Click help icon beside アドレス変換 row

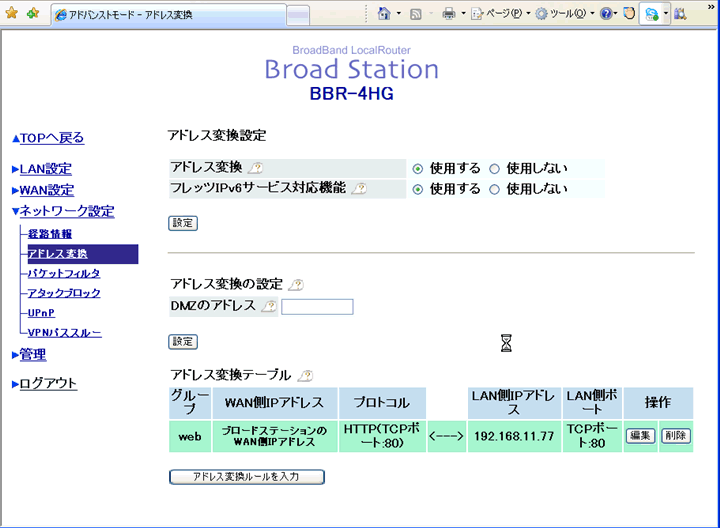[255, 168]
